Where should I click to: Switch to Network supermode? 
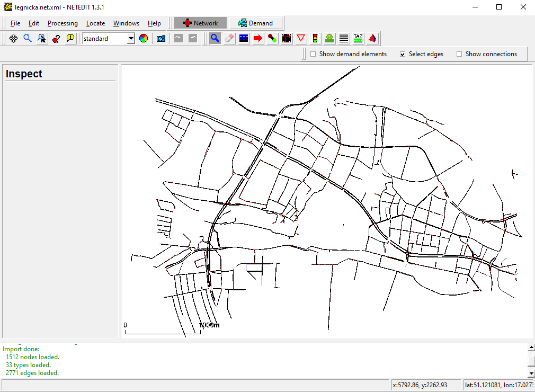click(x=201, y=23)
